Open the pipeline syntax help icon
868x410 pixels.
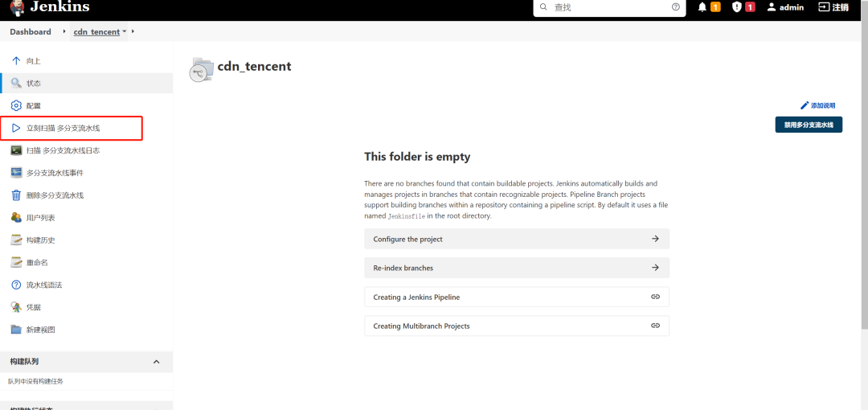click(16, 285)
